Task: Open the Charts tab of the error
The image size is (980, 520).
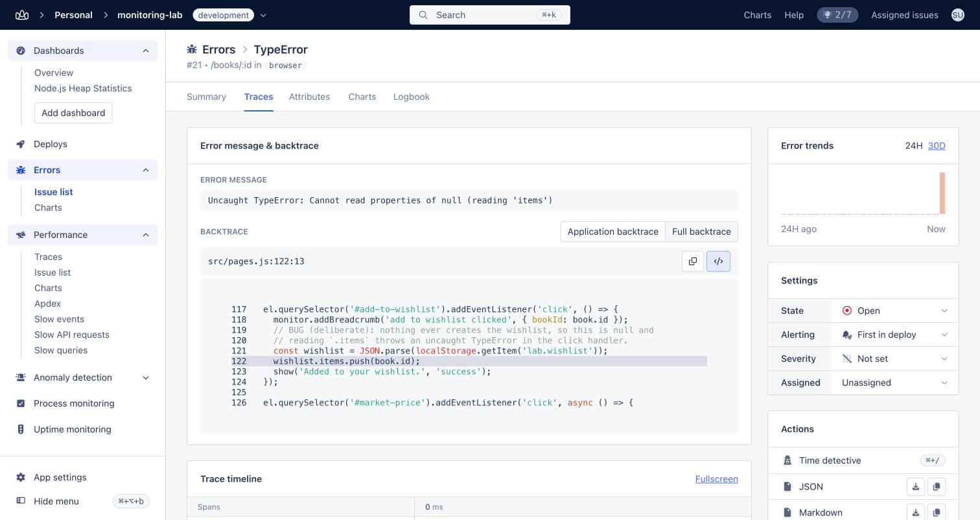Action: (362, 97)
